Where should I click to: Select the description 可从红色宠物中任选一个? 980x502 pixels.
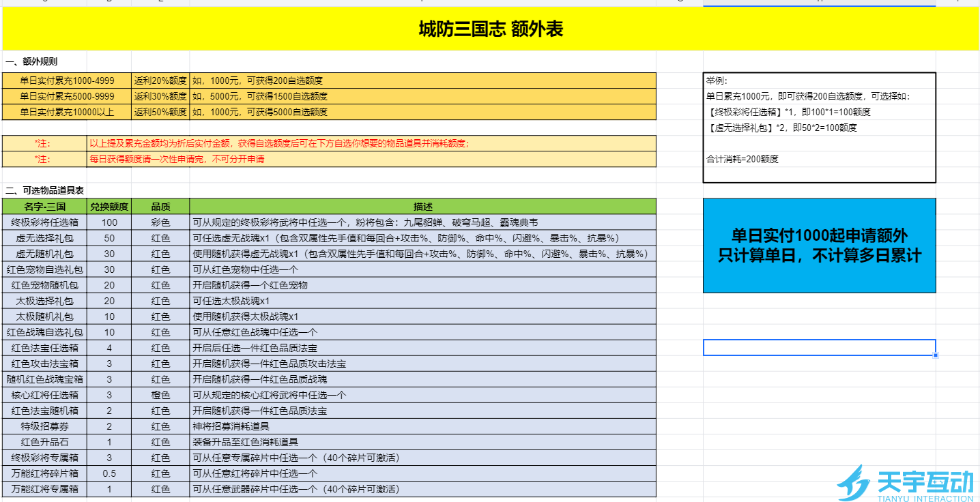click(422, 269)
